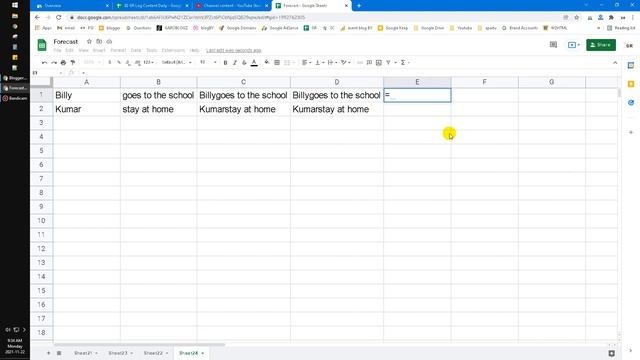The height and width of the screenshot is (360, 640).
Task: Click the Print icon
Action: (x=63, y=62)
